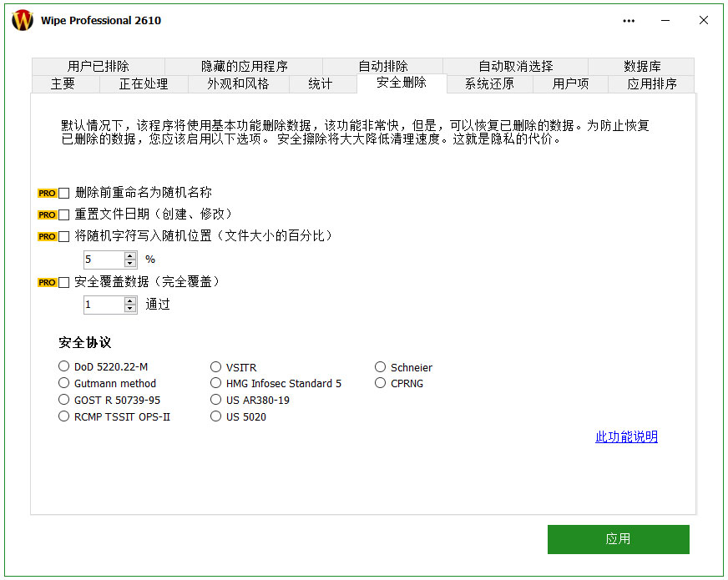Increase the 通过 pass count with up arrow
Screen dimensions: 728x580
click(130, 301)
